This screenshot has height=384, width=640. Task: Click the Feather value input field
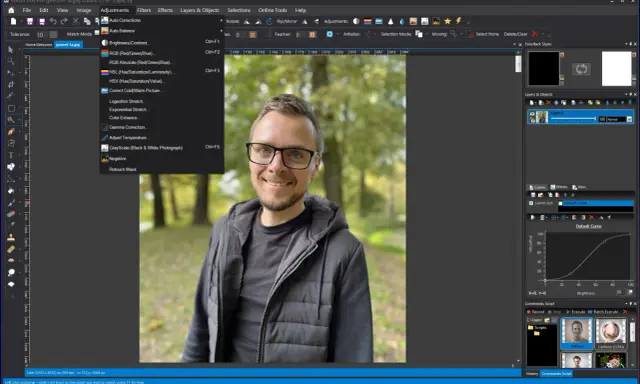point(300,34)
